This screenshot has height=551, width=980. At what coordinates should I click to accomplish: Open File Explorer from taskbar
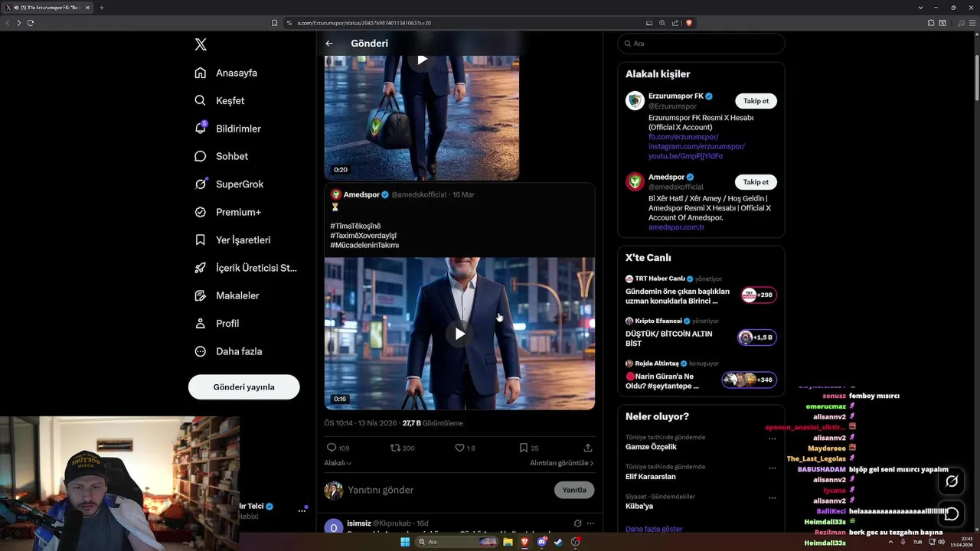tap(508, 542)
